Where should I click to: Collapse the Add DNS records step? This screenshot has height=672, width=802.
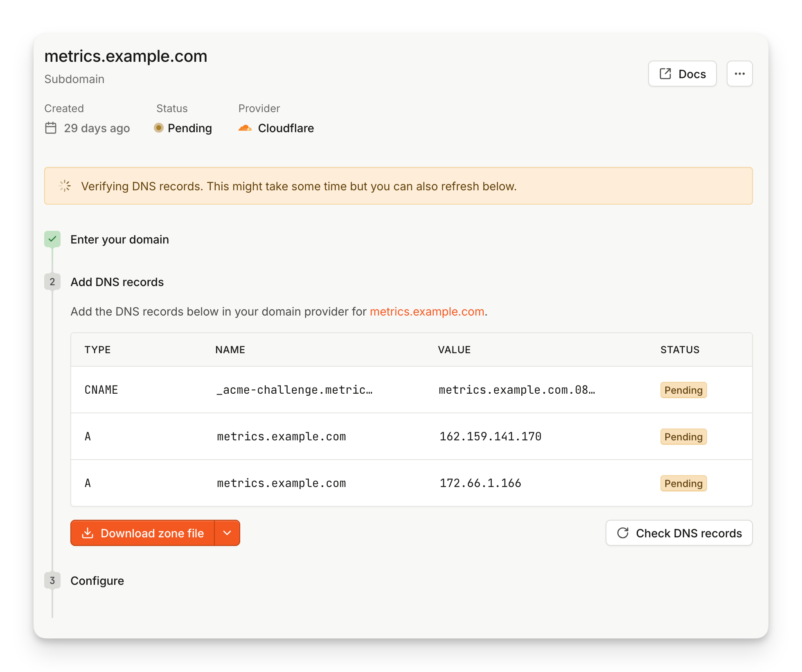pyautogui.click(x=117, y=282)
